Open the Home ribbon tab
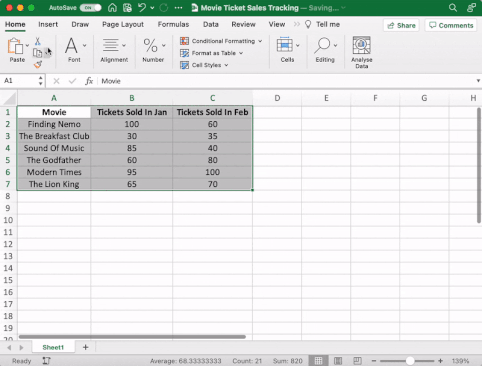482x366 pixels. pyautogui.click(x=15, y=24)
